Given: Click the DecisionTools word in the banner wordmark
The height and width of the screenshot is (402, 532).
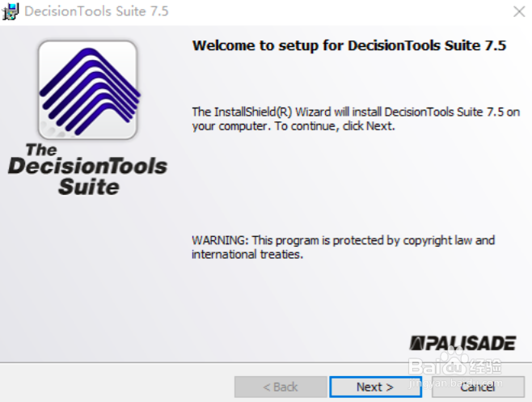Looking at the screenshot, I should [x=87, y=167].
